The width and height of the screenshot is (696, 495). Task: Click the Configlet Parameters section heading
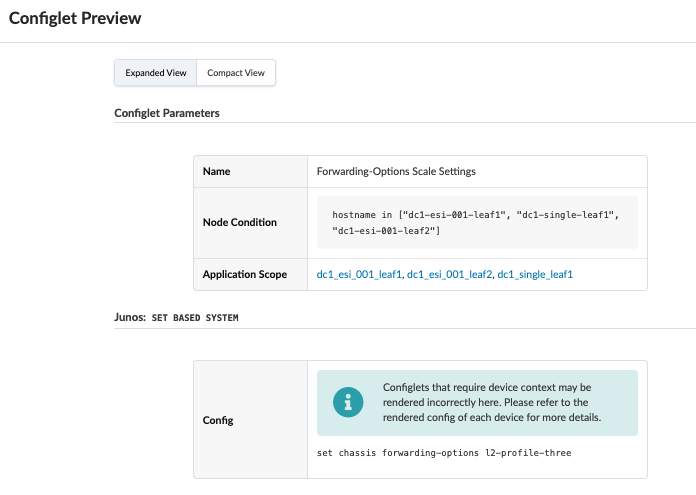pyautogui.click(x=167, y=113)
